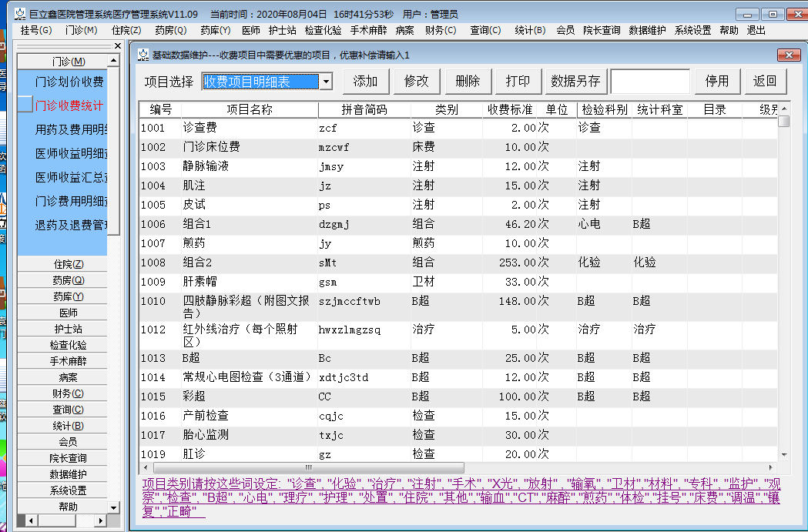Click the horizontal scrollbar below the table
Image resolution: width=808 pixels, height=532 pixels.
308,467
